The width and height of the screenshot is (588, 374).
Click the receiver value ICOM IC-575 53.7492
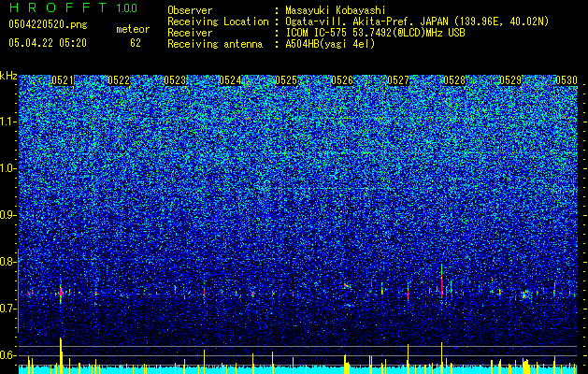pos(375,33)
